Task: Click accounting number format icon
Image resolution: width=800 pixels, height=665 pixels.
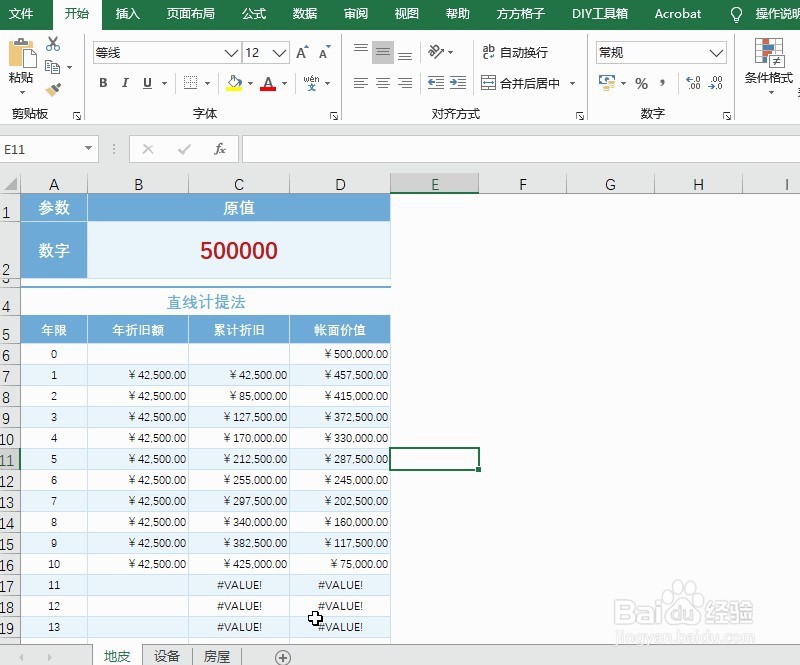Action: click(607, 83)
